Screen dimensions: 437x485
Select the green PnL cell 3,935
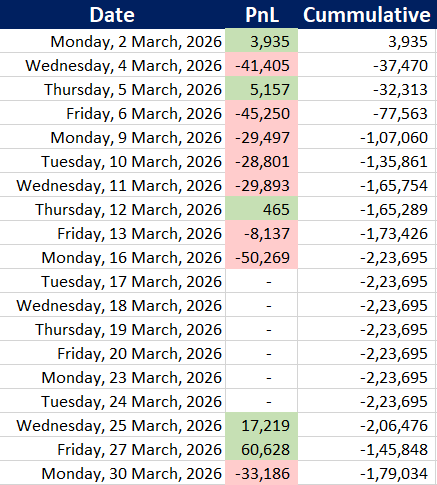coord(261,41)
